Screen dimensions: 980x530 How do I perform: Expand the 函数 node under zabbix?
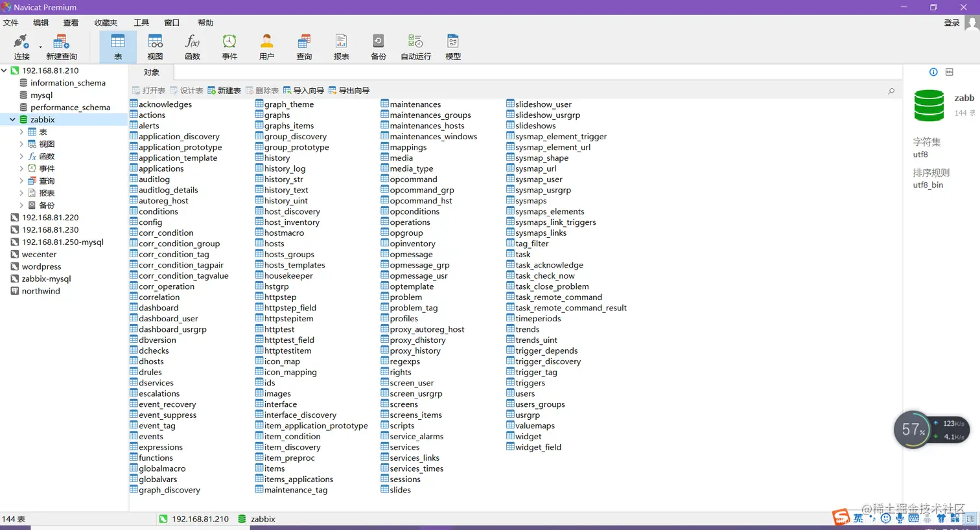point(21,156)
